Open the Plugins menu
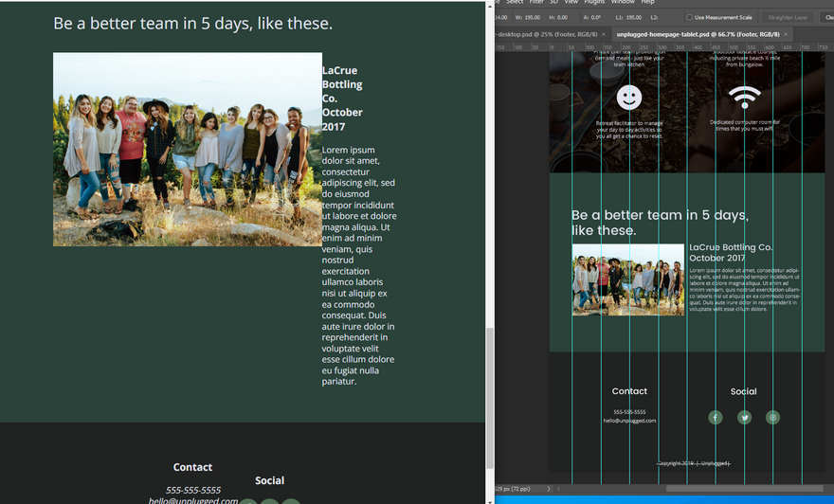 coord(594,3)
